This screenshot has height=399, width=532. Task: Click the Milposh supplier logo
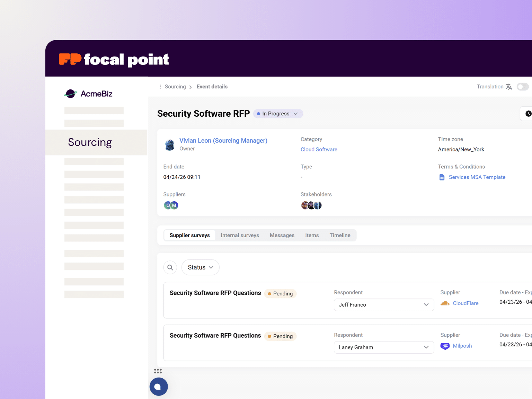pos(445,346)
